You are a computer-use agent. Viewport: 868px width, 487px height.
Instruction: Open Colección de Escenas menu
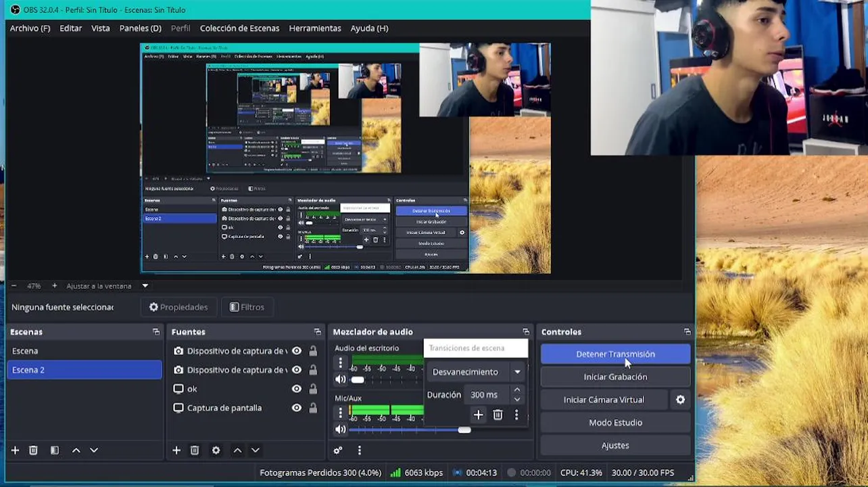239,28
